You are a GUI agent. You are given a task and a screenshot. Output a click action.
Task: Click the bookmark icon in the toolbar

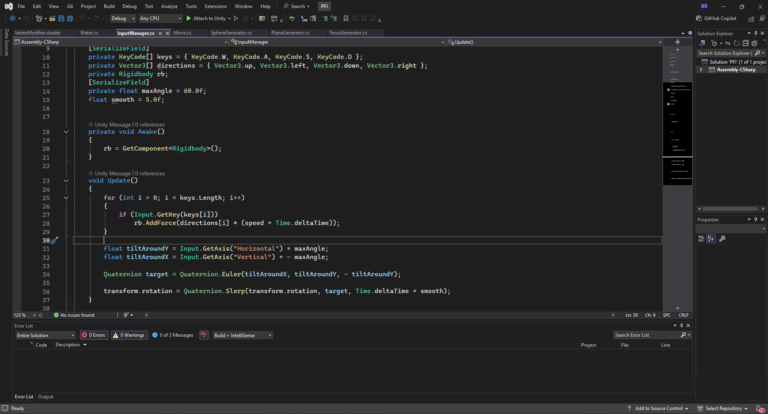point(346,19)
